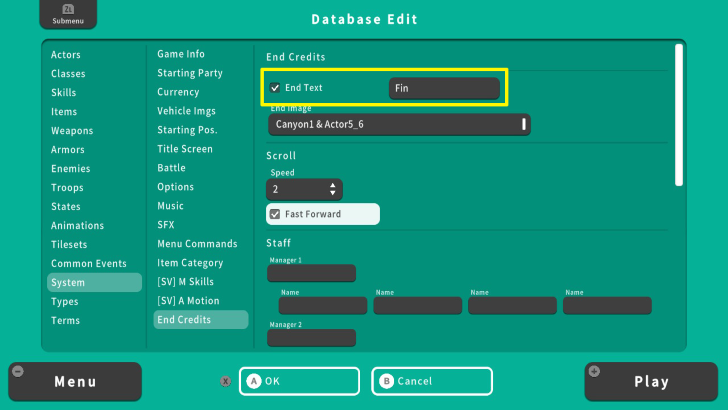Select Classes in the database list

[x=68, y=74]
